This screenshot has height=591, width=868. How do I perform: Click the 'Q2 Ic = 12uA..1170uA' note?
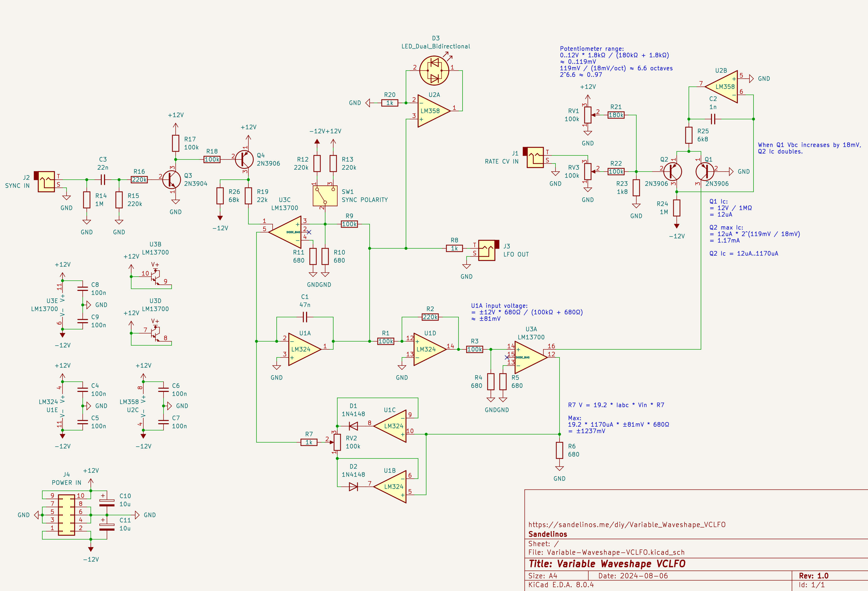(744, 253)
